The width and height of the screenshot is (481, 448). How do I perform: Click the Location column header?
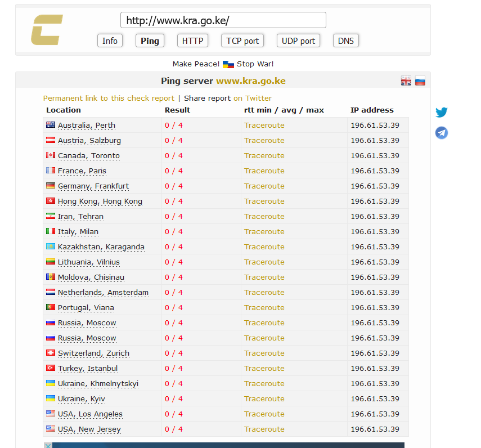[x=64, y=110]
